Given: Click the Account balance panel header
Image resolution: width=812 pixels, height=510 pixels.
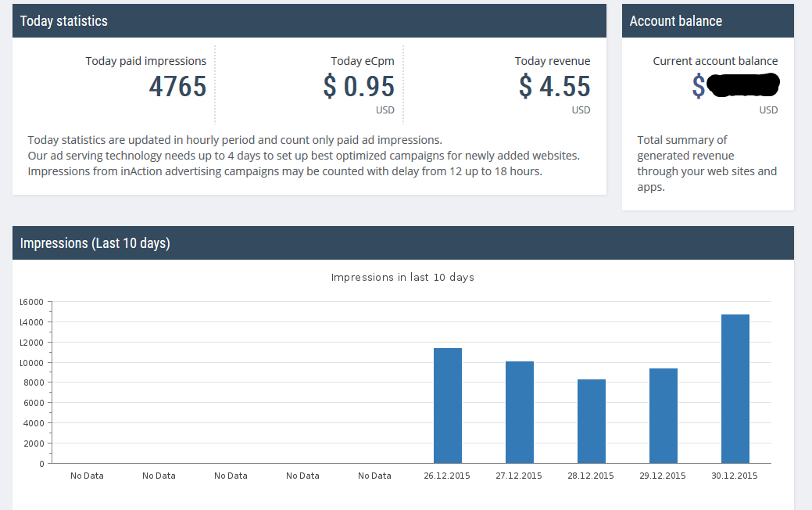Looking at the screenshot, I should coord(707,21).
